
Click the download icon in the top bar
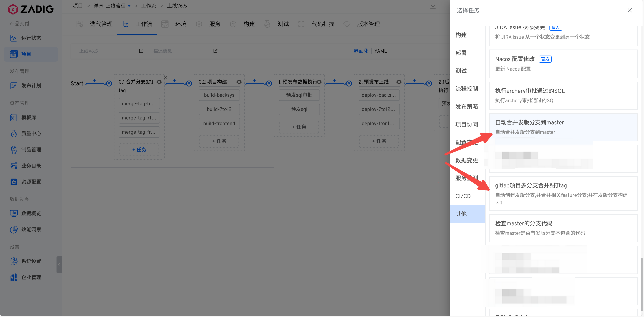(433, 6)
